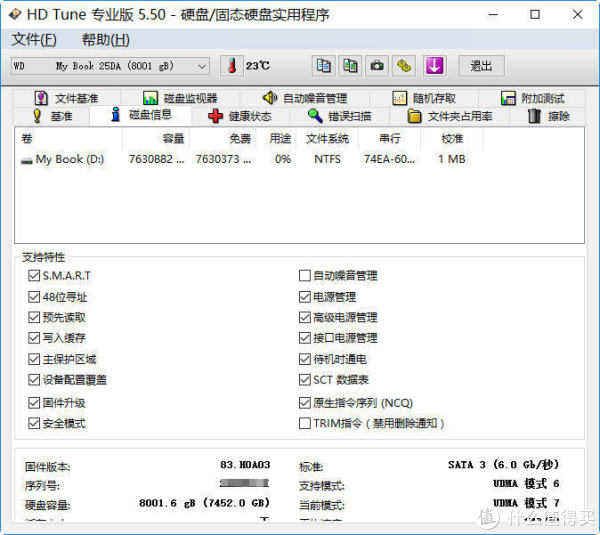
Task: Toggle the S.M.A.R.T checkbox
Action: pos(34,275)
